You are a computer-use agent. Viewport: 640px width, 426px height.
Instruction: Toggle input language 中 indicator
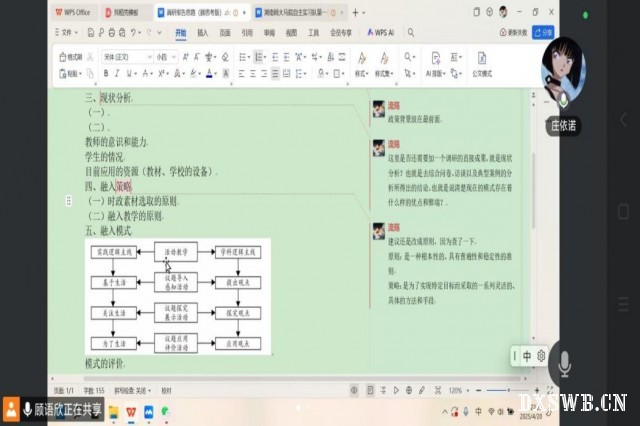point(526,355)
